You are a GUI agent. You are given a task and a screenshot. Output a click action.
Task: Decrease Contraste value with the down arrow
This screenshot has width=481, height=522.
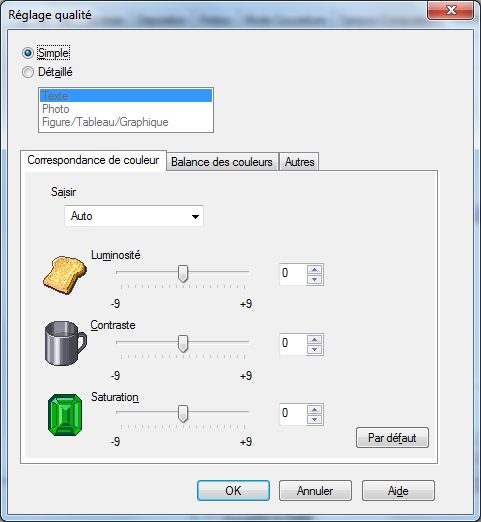314,349
